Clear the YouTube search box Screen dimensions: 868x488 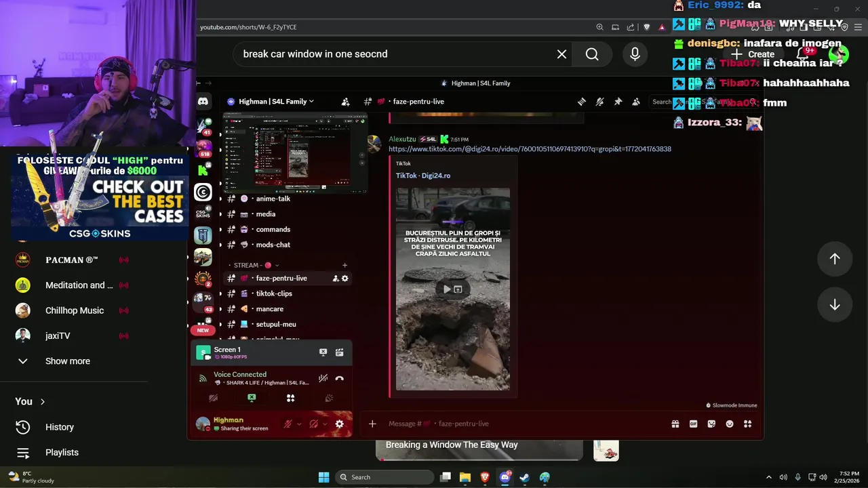[561, 54]
